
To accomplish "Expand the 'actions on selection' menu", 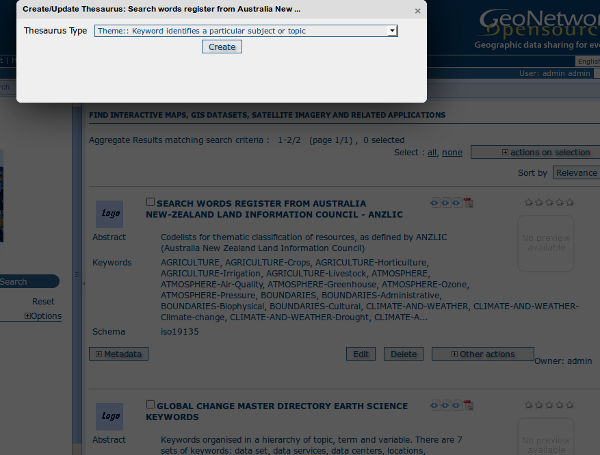I will (534, 152).
